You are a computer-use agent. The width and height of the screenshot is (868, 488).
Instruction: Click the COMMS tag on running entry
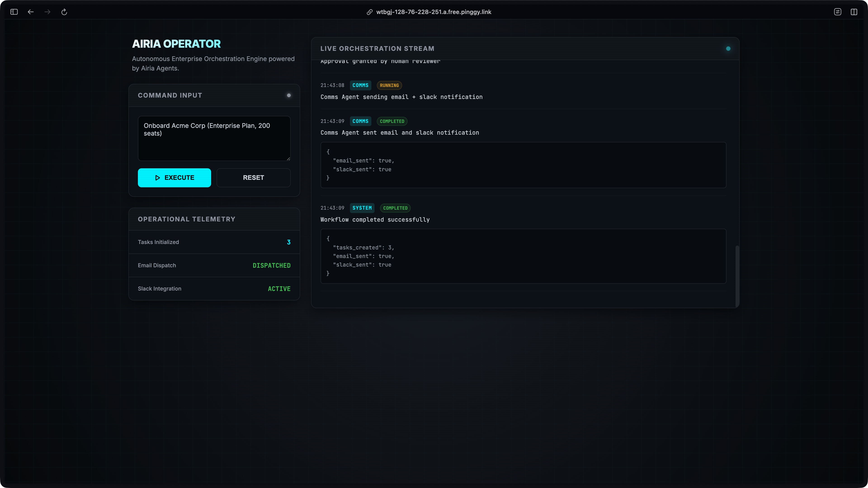click(360, 85)
